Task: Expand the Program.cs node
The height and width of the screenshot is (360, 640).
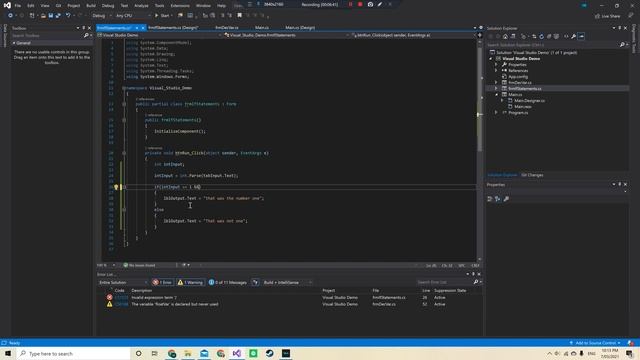Action: [x=496, y=112]
